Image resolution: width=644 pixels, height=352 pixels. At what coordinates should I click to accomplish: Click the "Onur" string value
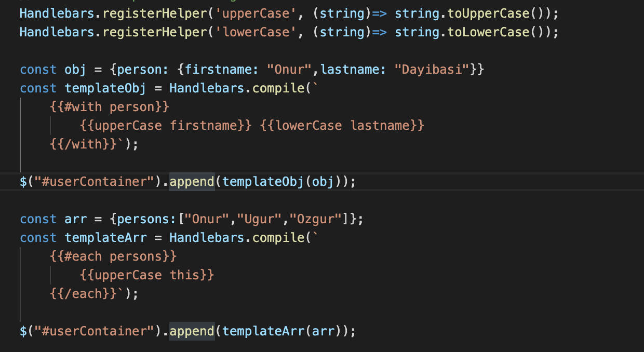[x=288, y=69]
